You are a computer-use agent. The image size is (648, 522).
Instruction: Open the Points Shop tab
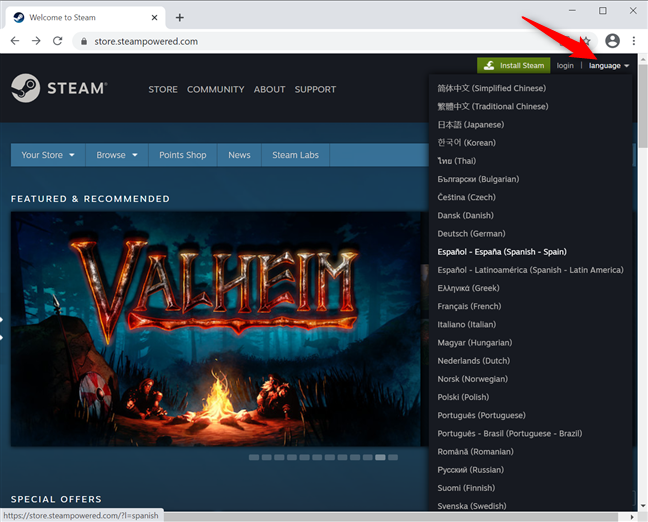(183, 155)
